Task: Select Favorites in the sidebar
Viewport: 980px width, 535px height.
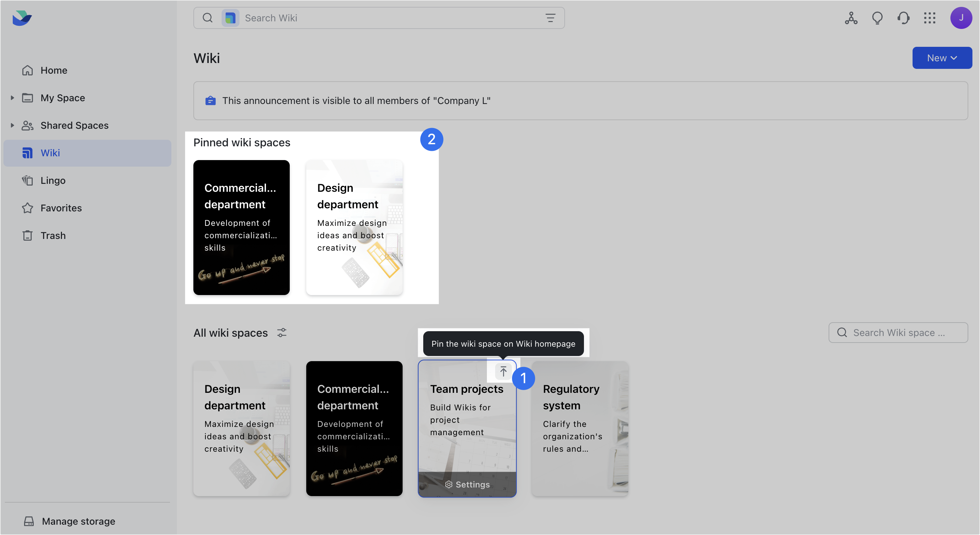Action: tap(61, 208)
